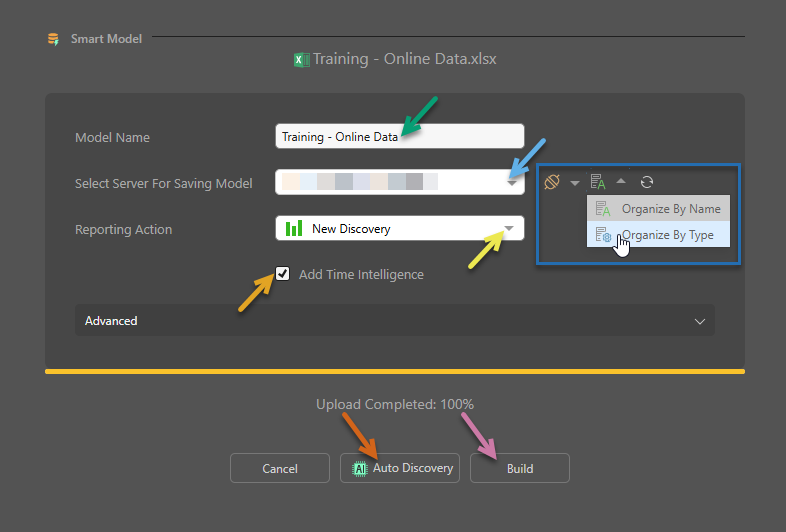This screenshot has width=786, height=532.
Task: Expand the Advanced section
Action: (395, 320)
